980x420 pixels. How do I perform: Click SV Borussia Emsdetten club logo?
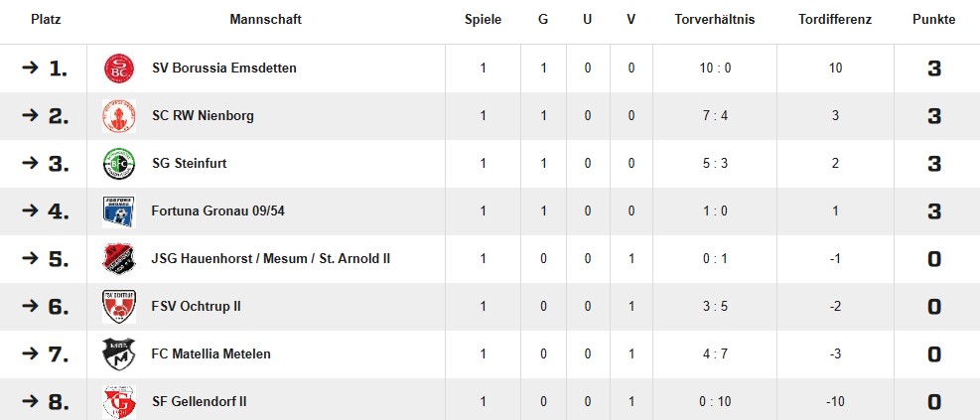[x=119, y=69]
